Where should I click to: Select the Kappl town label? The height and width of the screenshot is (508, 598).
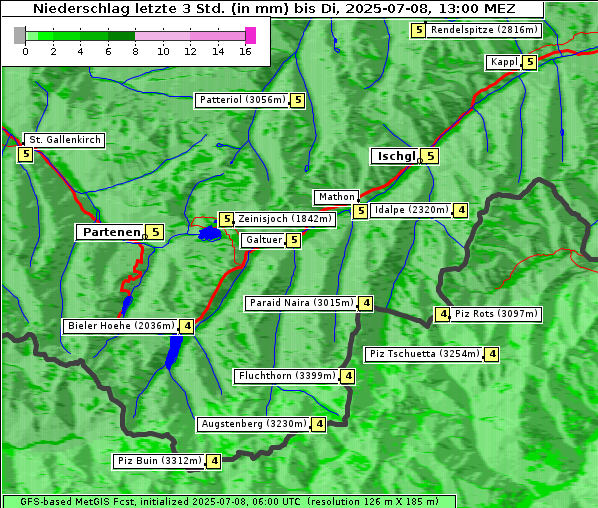point(503,62)
